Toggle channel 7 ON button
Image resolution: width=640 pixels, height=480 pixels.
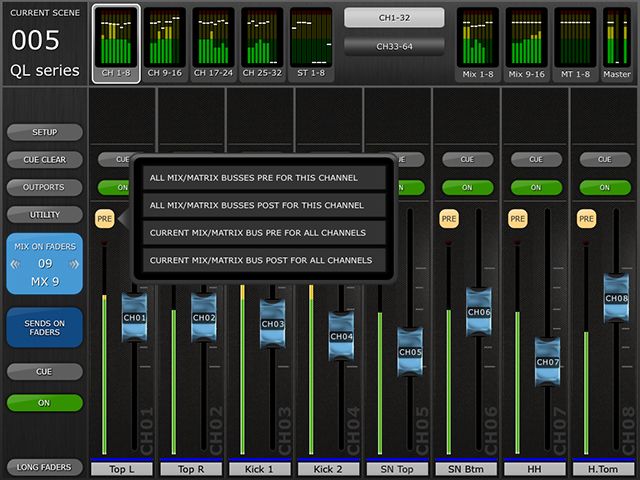coord(535,187)
